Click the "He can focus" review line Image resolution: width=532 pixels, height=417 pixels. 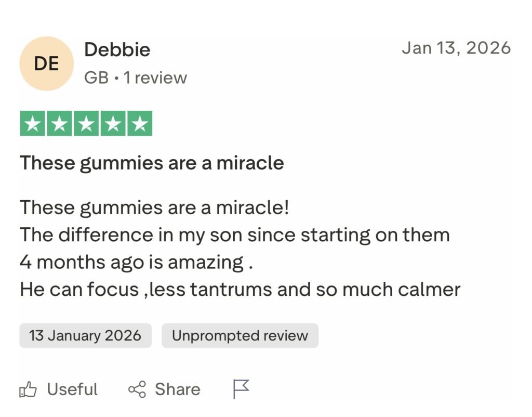(240, 290)
